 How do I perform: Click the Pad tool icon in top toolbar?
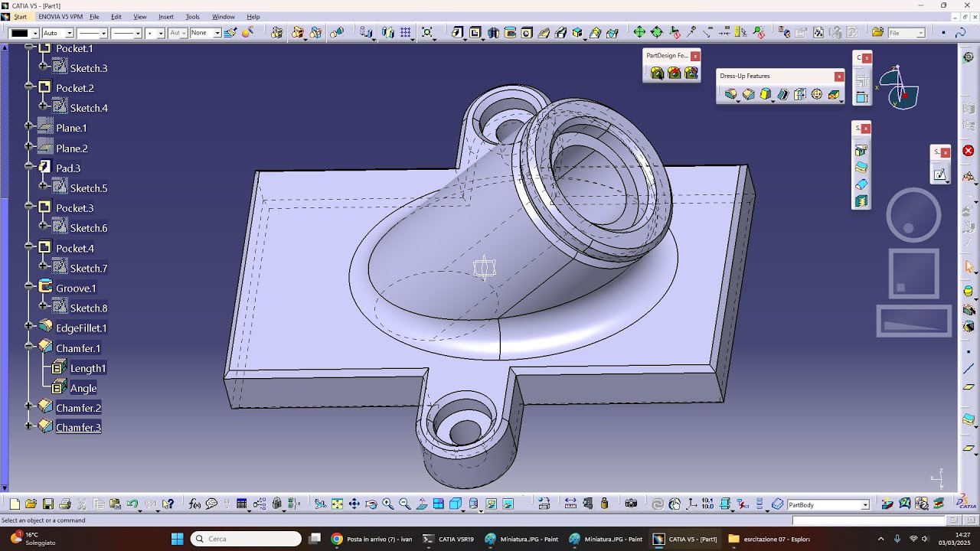coord(458,33)
